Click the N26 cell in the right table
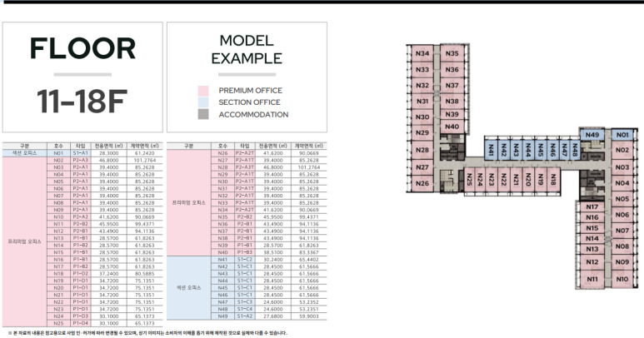The width and height of the screenshot is (644, 338). (x=222, y=153)
